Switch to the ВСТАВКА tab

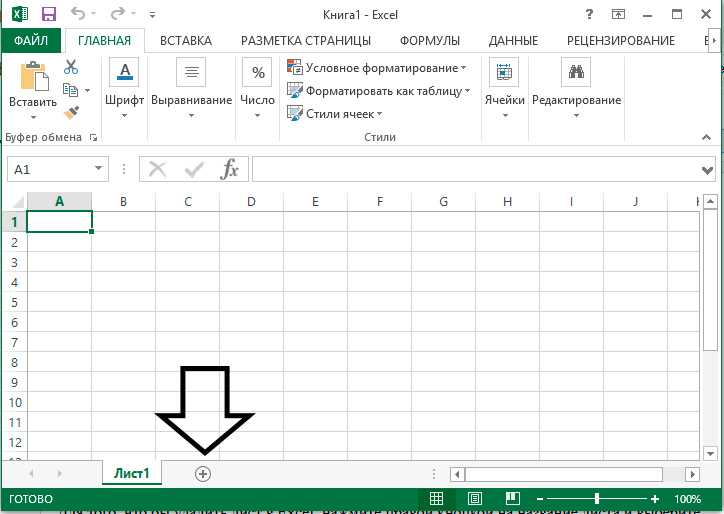click(186, 41)
